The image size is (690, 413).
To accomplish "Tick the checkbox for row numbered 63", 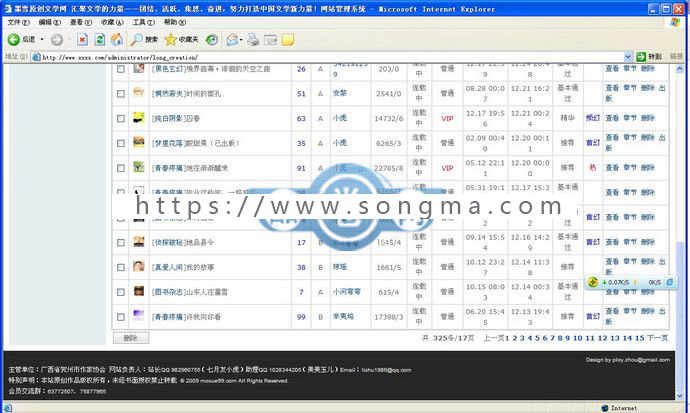I will coord(121,118).
